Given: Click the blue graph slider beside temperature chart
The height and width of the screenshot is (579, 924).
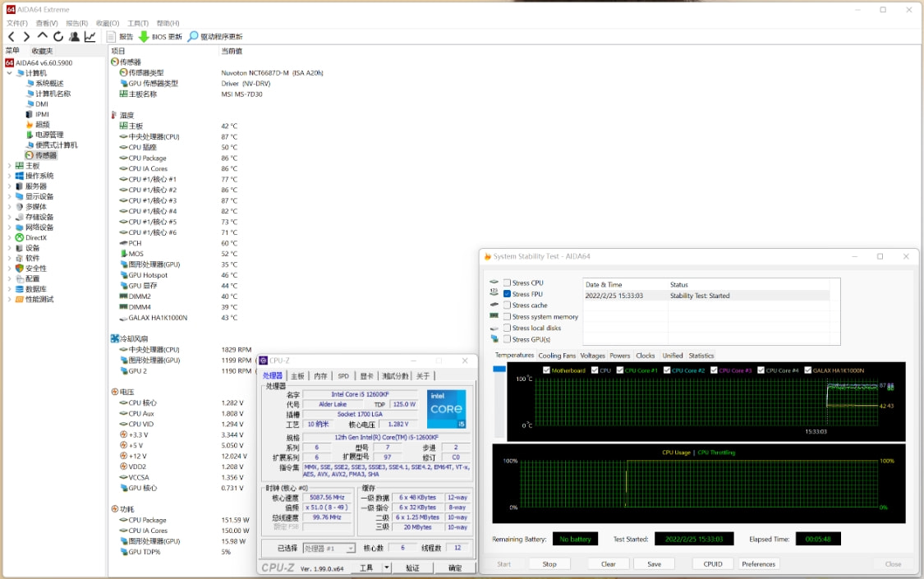Looking at the screenshot, I should (x=499, y=370).
